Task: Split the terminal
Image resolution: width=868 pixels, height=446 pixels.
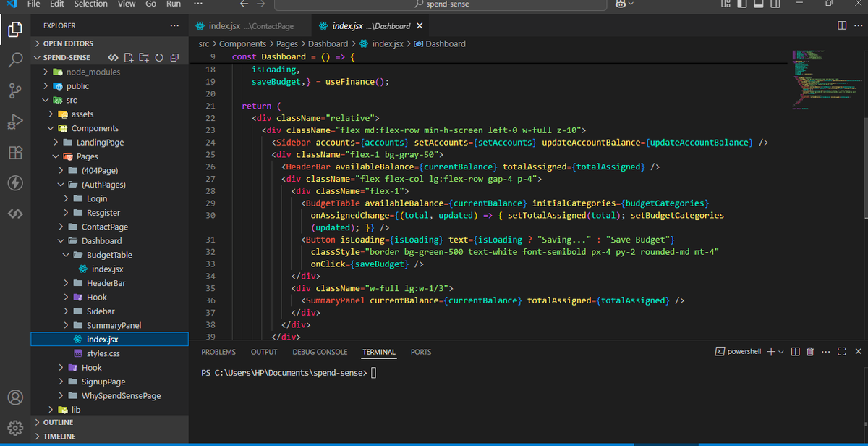Action: click(x=795, y=352)
